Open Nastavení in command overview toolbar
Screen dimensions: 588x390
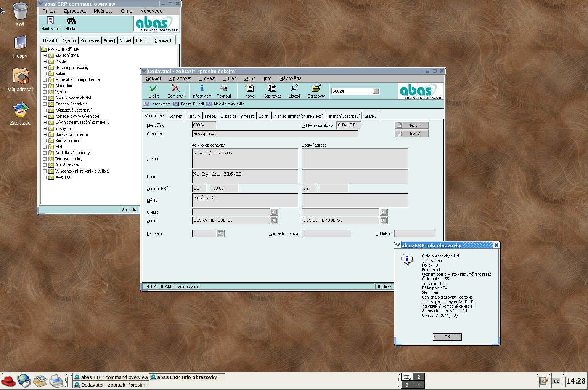click(50, 21)
